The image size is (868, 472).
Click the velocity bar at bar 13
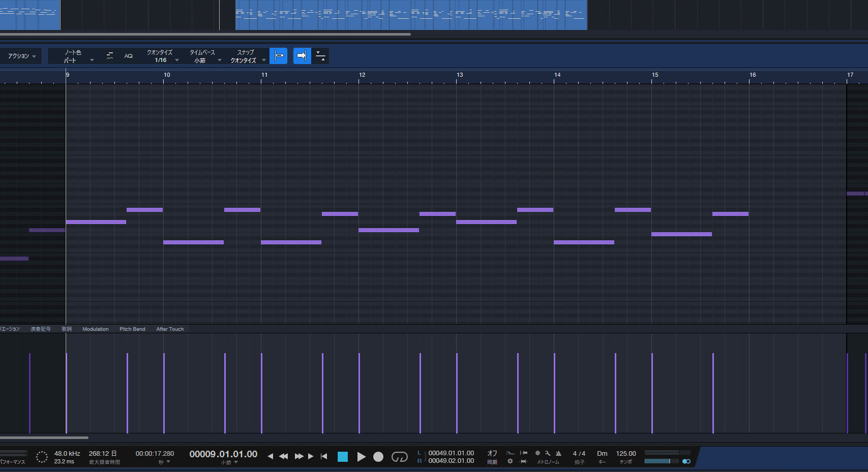[x=457, y=393]
